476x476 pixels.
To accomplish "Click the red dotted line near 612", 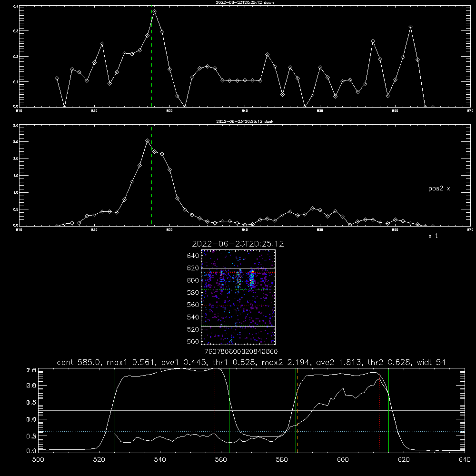I will pyautogui.click(x=379, y=410).
